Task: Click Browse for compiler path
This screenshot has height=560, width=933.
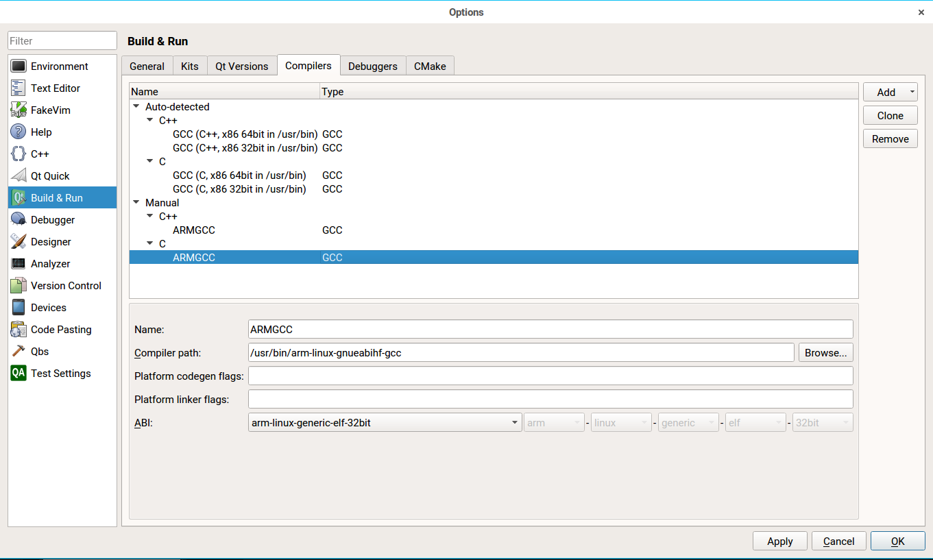Action: click(825, 353)
